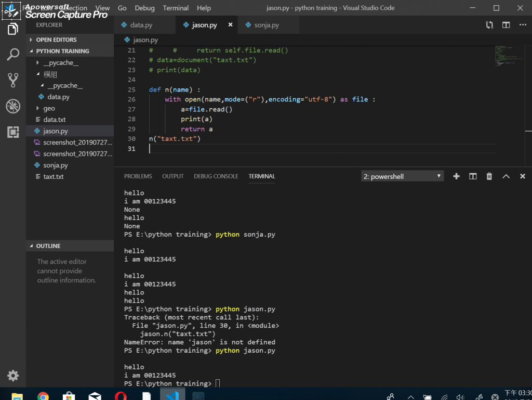Viewport: 532px width, 400px height.
Task: Open the Debug view icon
Action: (x=13, y=106)
